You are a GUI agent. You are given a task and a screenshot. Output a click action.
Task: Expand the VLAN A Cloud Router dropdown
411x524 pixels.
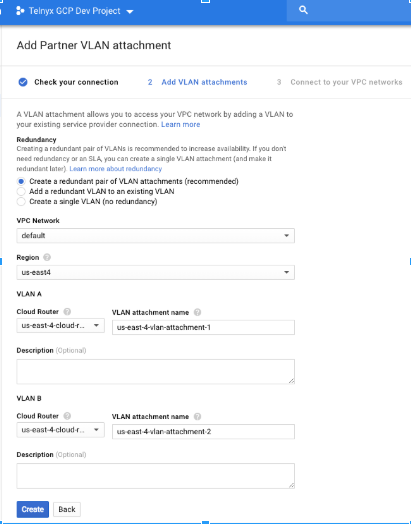click(60, 325)
